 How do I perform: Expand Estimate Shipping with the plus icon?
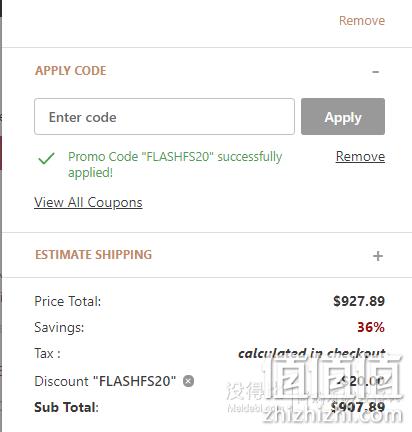tap(378, 256)
